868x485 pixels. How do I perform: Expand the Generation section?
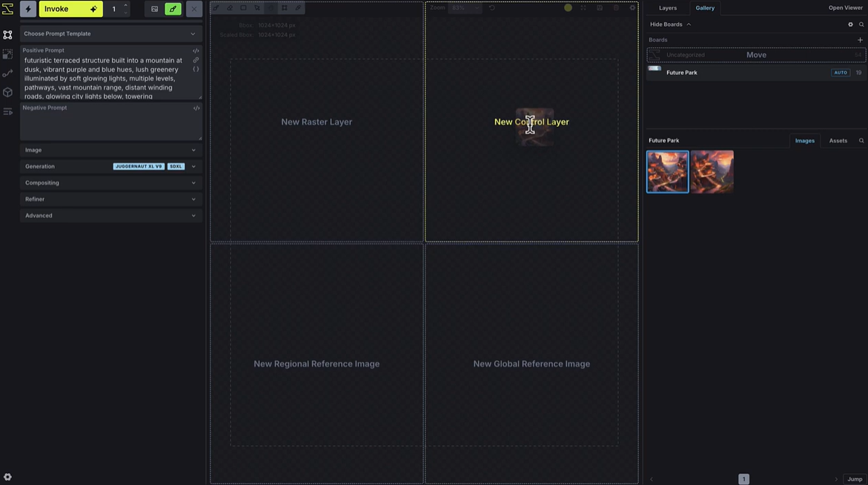[110, 166]
